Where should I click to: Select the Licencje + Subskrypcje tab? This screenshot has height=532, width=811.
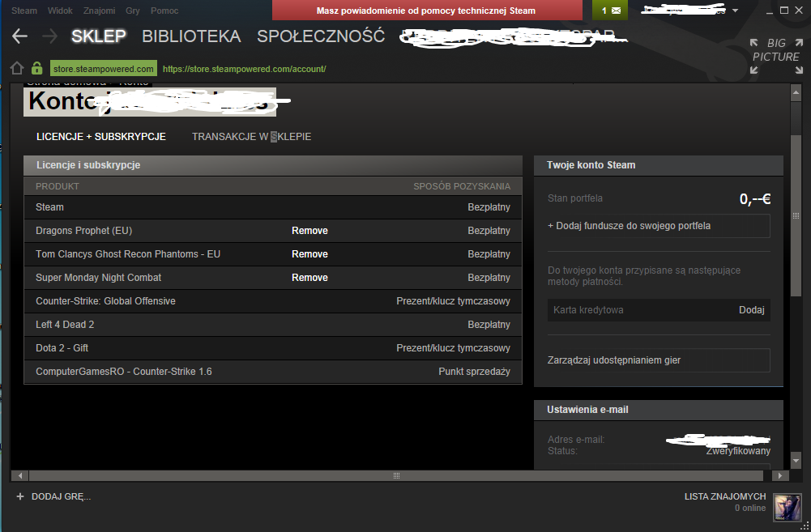tap(100, 137)
